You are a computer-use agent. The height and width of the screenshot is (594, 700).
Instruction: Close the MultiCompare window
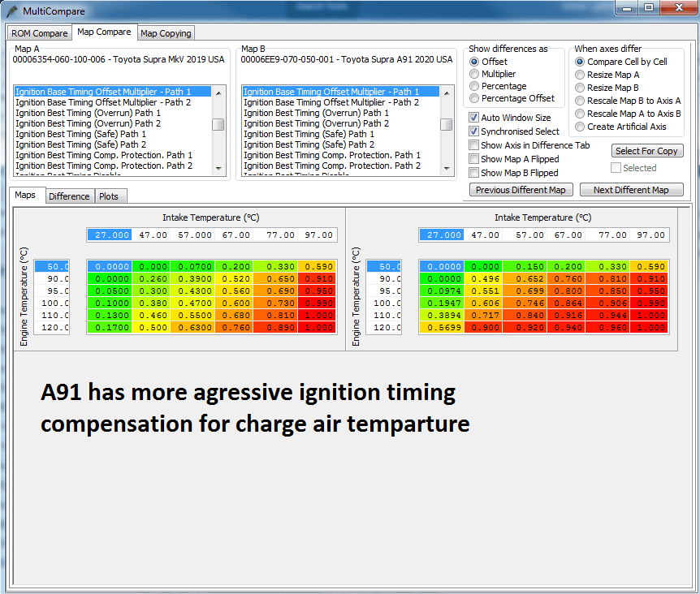click(679, 7)
